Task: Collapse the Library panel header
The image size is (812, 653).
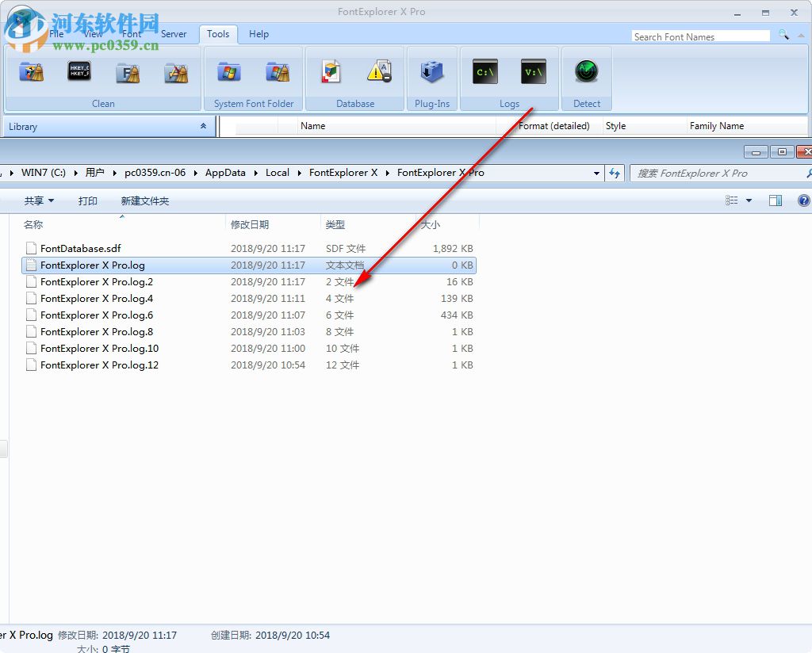Action: [203, 127]
